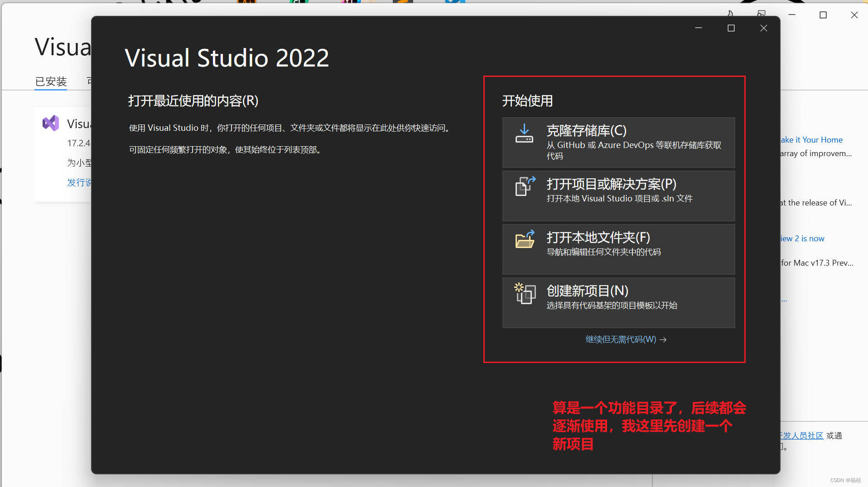The image size is (868, 487).
Task: Click the Visual Studio 2022 title text
Action: click(x=227, y=58)
